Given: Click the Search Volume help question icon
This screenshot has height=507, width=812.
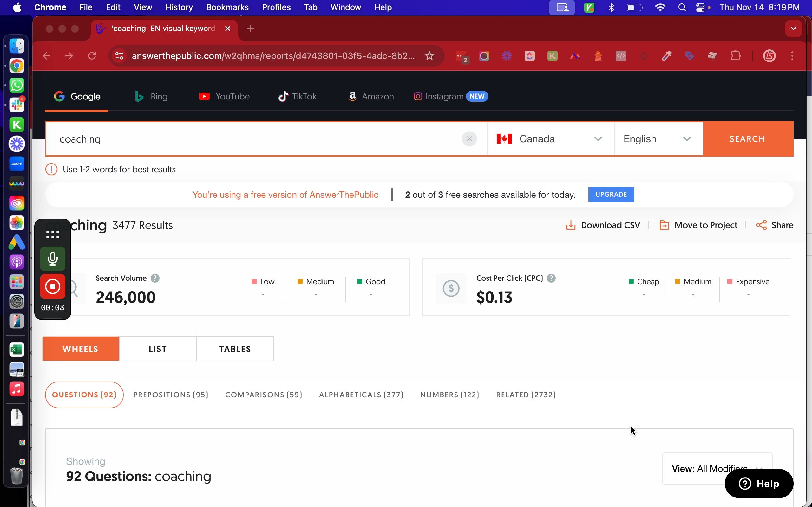Looking at the screenshot, I should tap(155, 278).
